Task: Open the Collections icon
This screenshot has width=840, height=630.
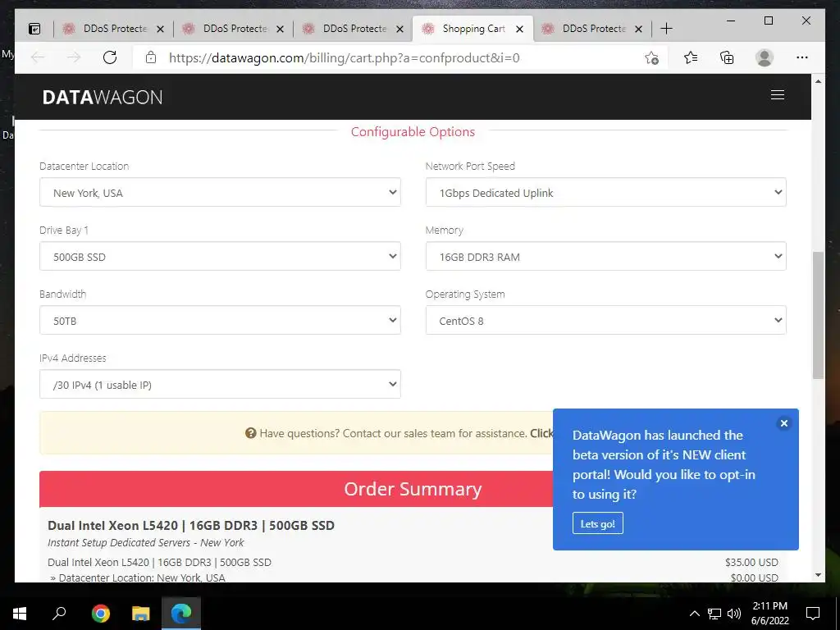Action: pos(727,57)
